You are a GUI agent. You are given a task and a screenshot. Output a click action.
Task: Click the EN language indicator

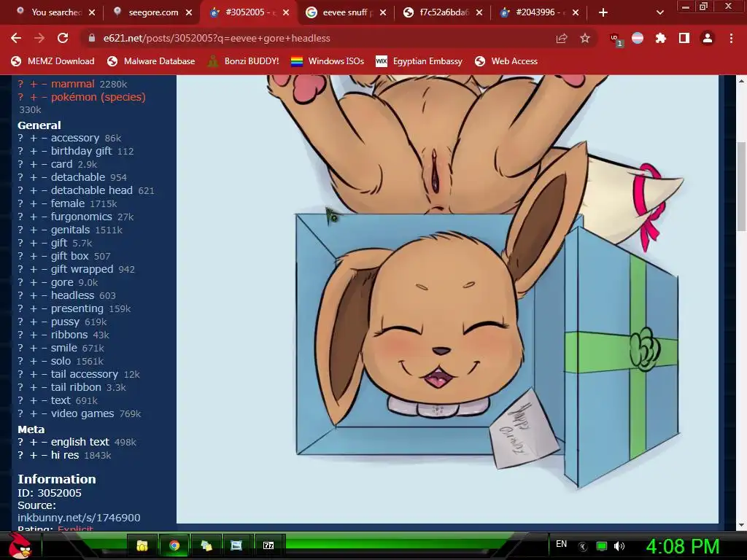point(561,544)
